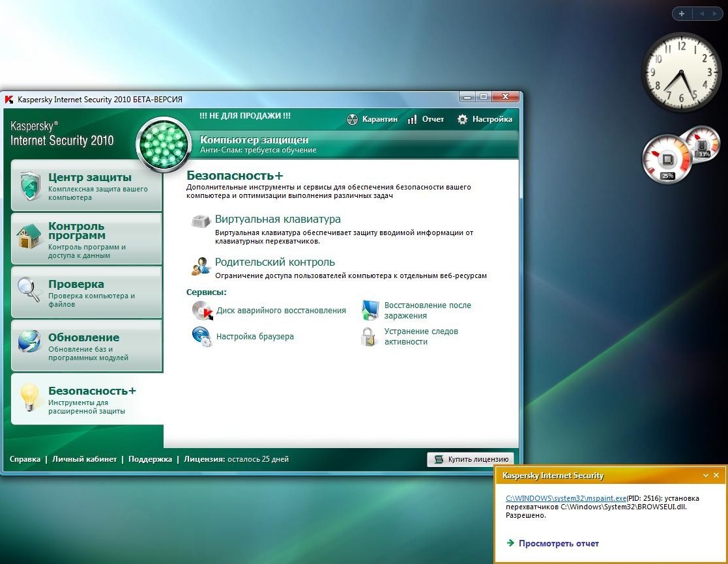Click the mspaint.exe path link in notification
The image size is (728, 564).
566,498
